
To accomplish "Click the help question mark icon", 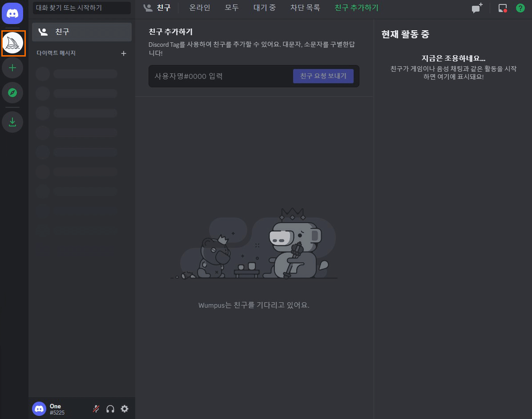I will coord(520,8).
